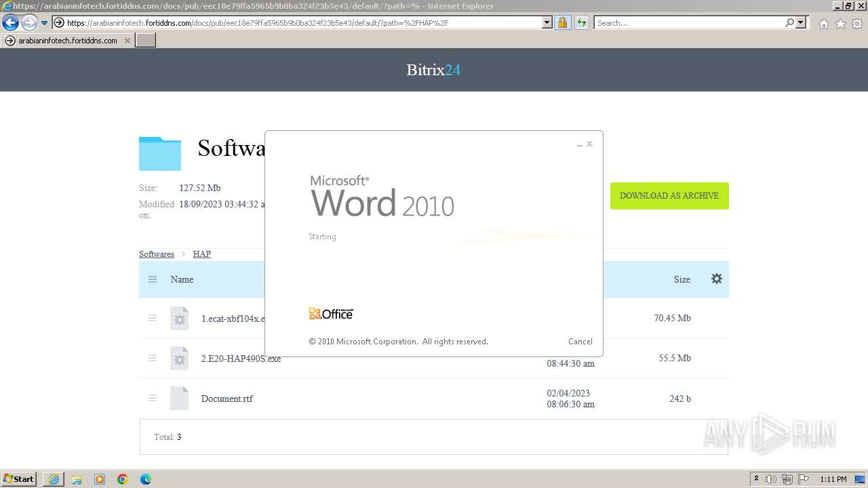Click the file icon of Document.rtf

179,399
